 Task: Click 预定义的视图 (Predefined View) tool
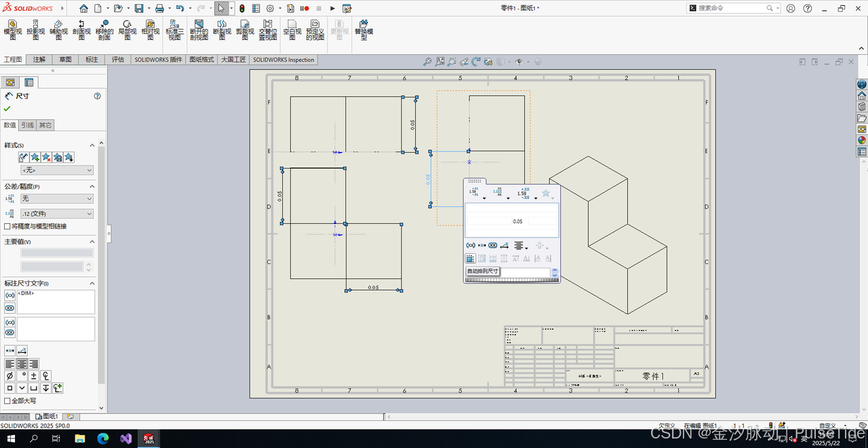tap(315, 30)
